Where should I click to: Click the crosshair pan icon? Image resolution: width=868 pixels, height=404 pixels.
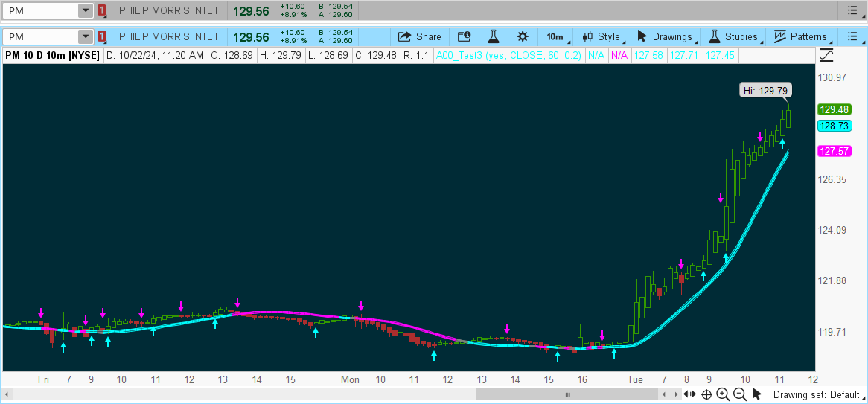click(706, 394)
